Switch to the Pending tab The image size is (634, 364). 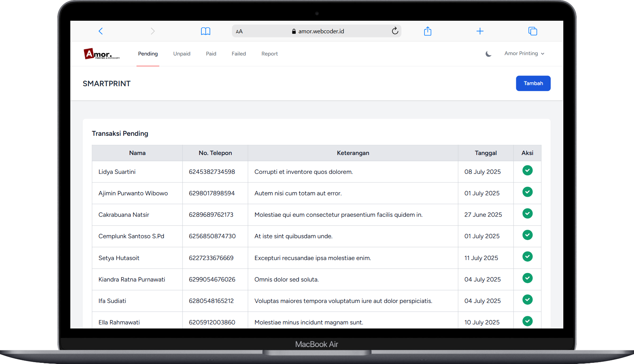pyautogui.click(x=148, y=54)
